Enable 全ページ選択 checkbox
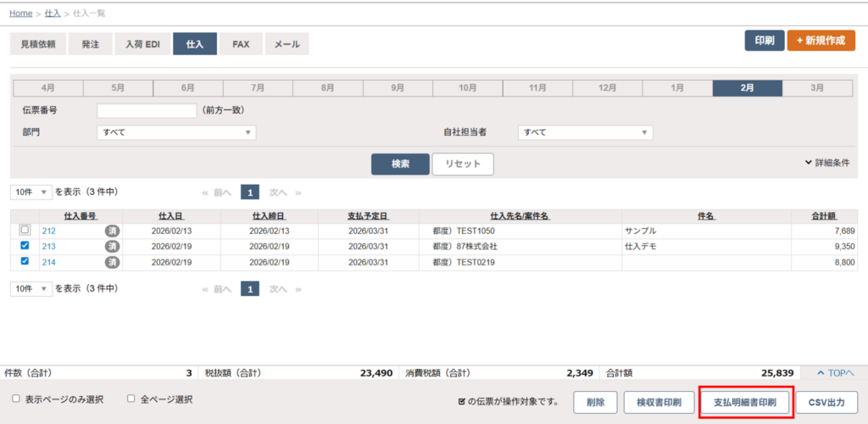868x424 pixels. click(x=131, y=399)
